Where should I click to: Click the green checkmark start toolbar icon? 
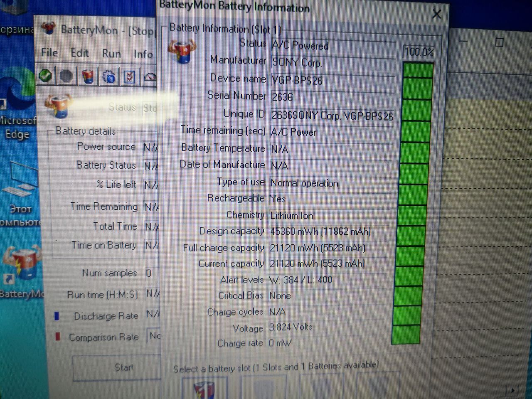[x=45, y=76]
